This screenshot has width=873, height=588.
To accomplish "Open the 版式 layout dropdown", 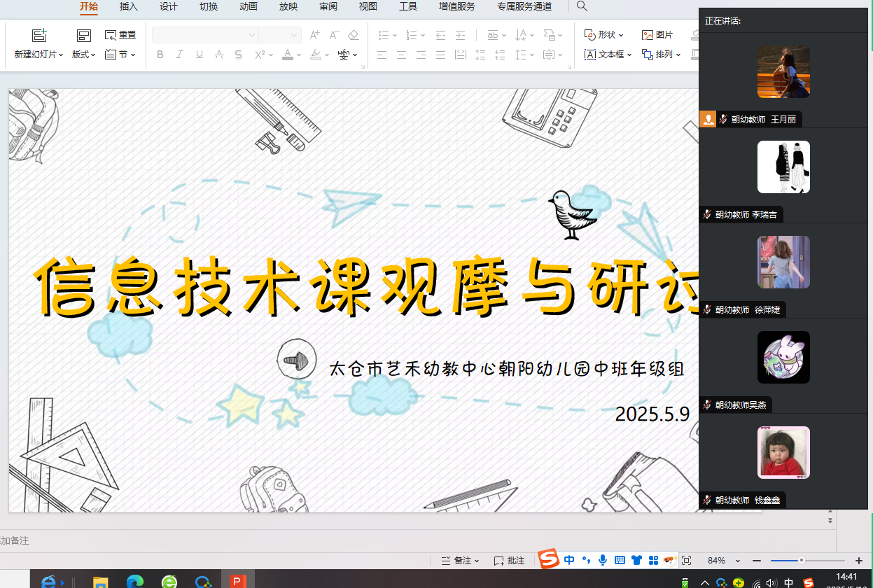I will pos(84,54).
